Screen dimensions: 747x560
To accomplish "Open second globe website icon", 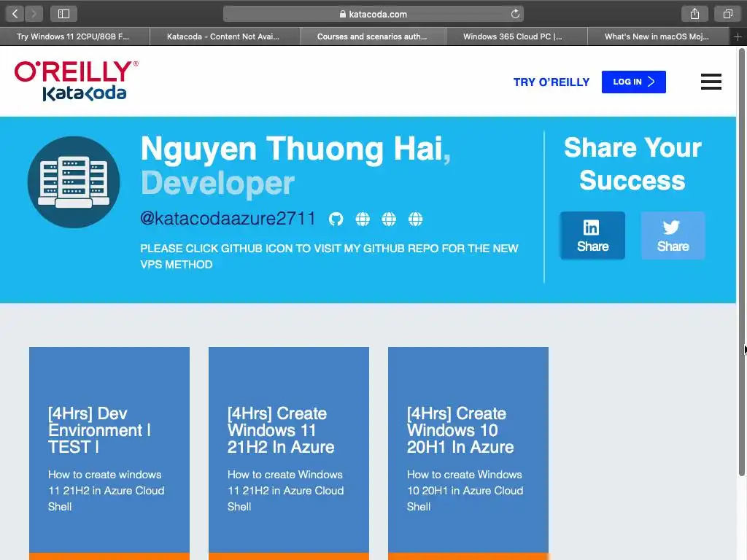I will (389, 219).
